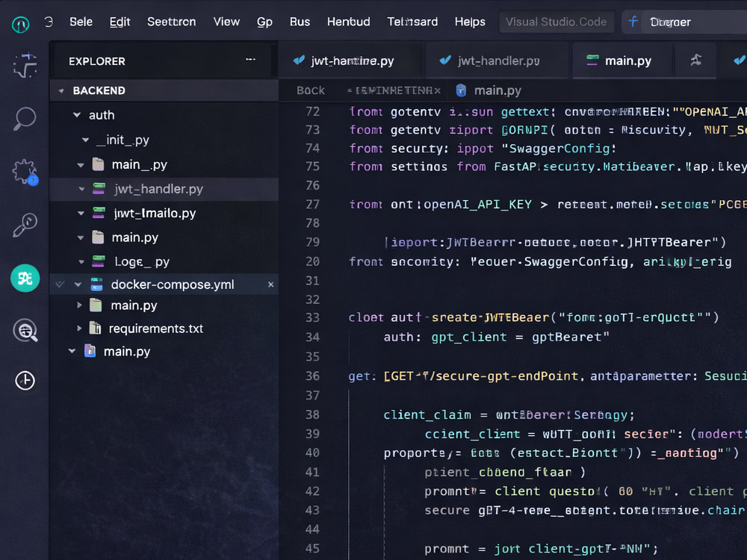This screenshot has height=560, width=747.
Task: Click the clock icon in activity bar
Action: pyautogui.click(x=25, y=381)
